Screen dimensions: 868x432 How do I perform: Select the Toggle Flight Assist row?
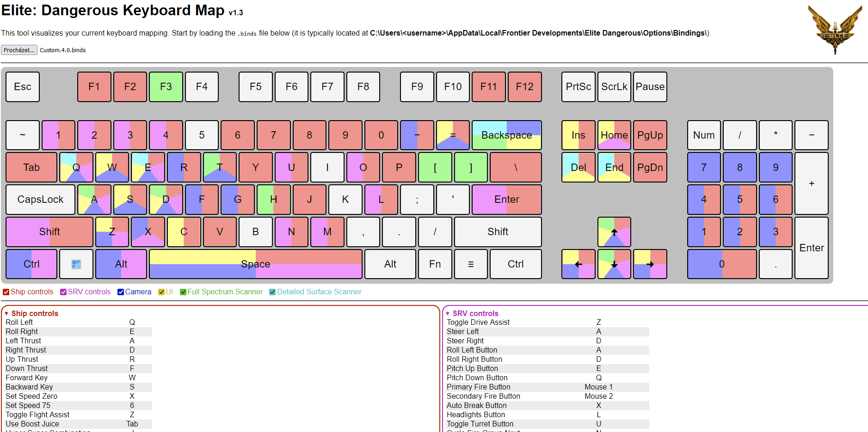(78, 415)
